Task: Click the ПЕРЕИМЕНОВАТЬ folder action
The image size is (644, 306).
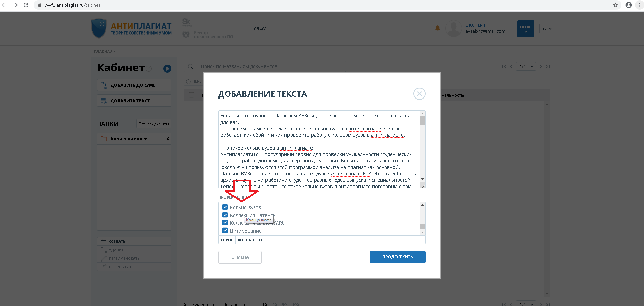Action: click(x=134, y=258)
